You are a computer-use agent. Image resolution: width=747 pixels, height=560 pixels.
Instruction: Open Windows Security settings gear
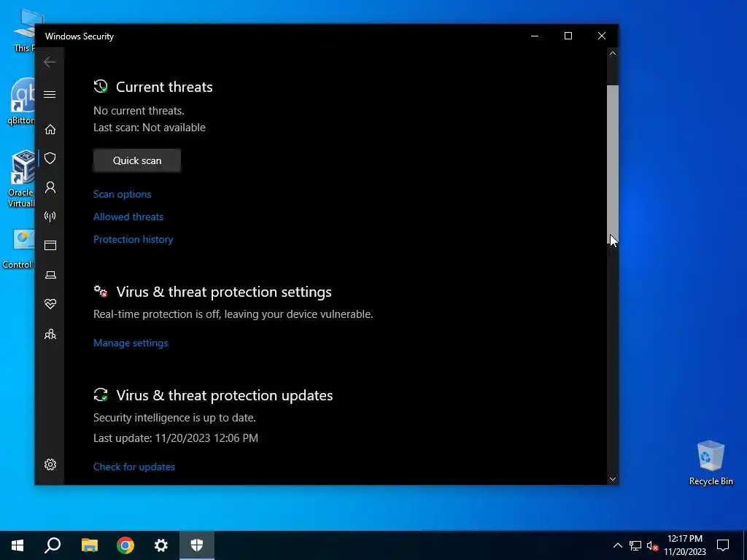50,464
